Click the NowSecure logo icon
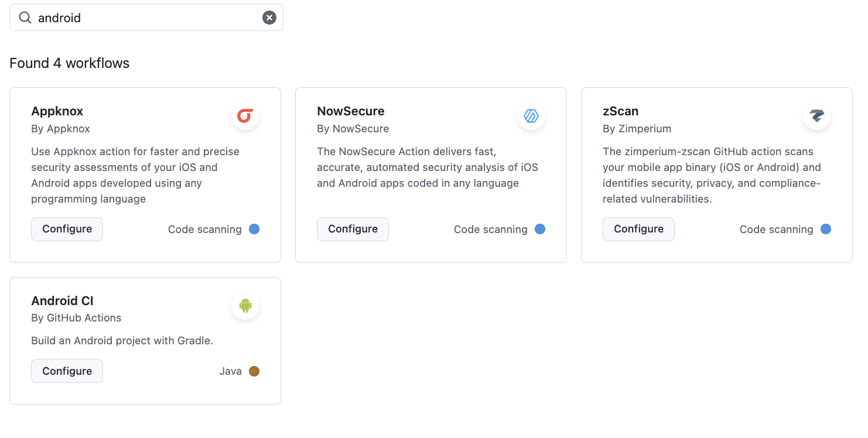868x438 pixels. point(531,117)
